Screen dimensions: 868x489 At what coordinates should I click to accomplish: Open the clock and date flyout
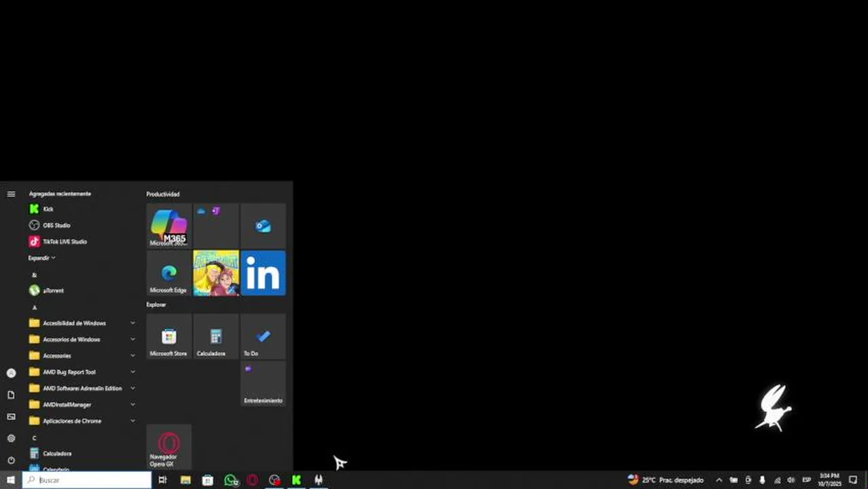point(829,480)
